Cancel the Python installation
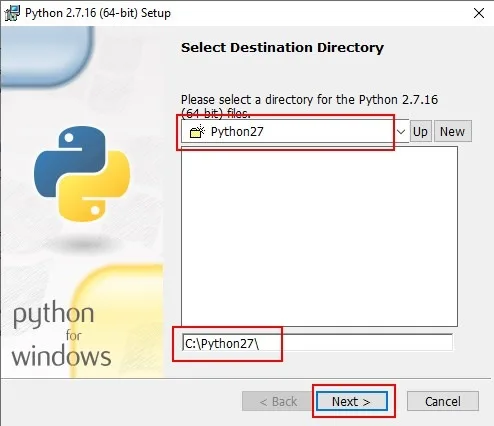The height and width of the screenshot is (426, 494). pyautogui.click(x=443, y=401)
